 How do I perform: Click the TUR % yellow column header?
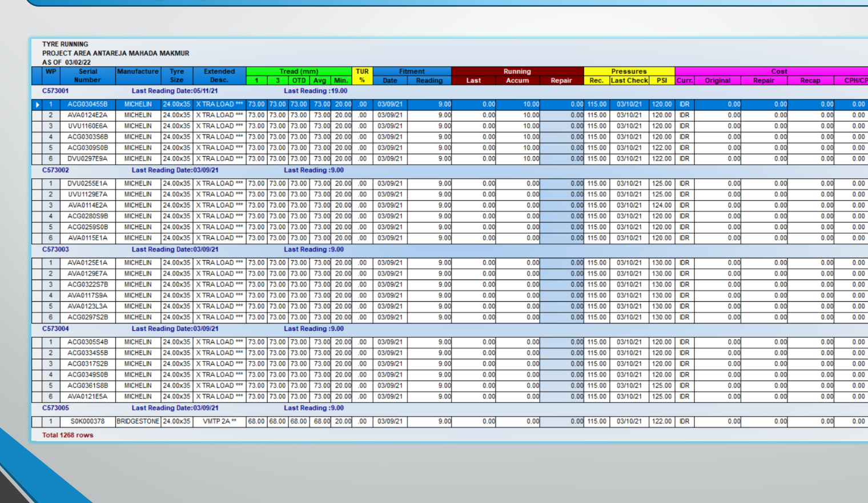click(362, 75)
